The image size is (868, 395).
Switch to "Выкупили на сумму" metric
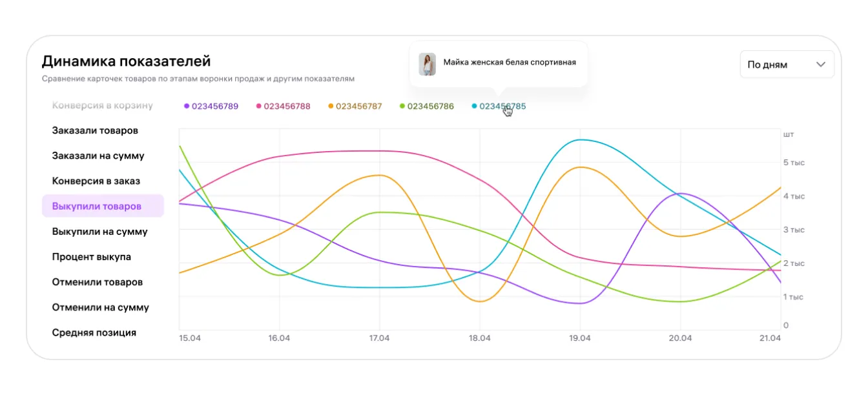click(99, 232)
